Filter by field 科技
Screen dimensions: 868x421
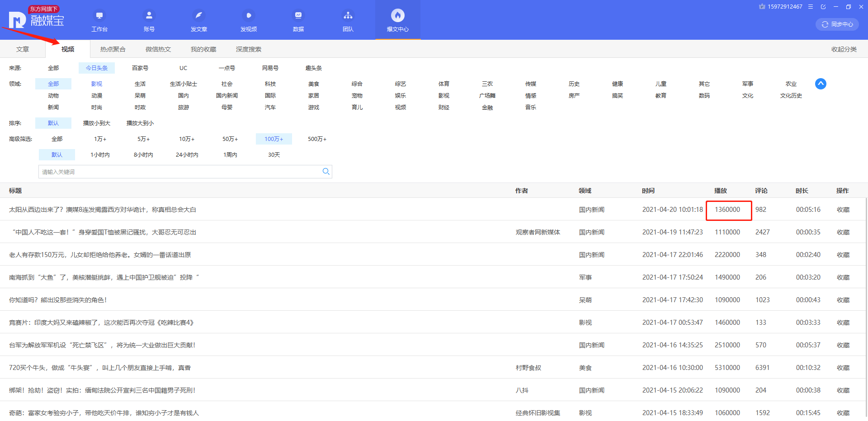coord(270,84)
